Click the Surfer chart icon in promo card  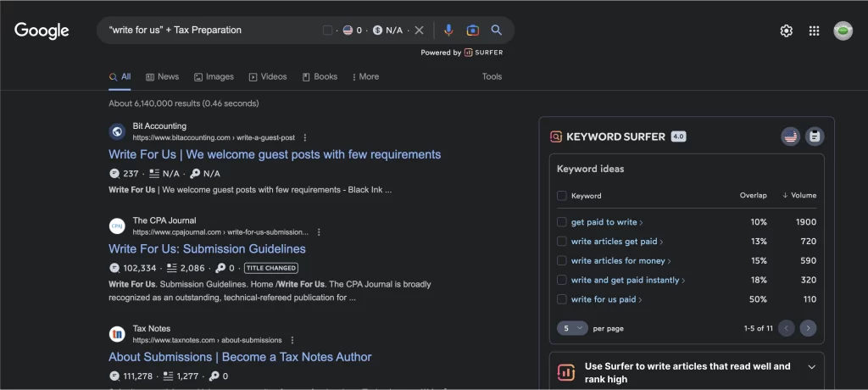point(565,373)
